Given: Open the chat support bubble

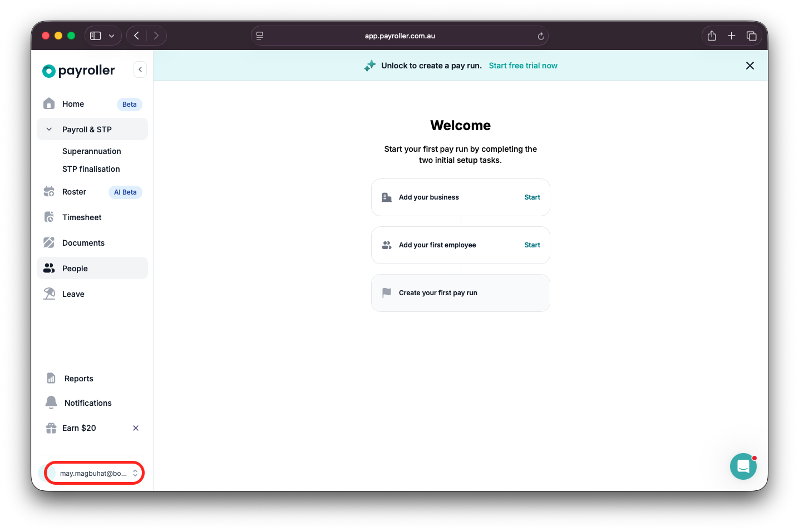Looking at the screenshot, I should pyautogui.click(x=743, y=466).
